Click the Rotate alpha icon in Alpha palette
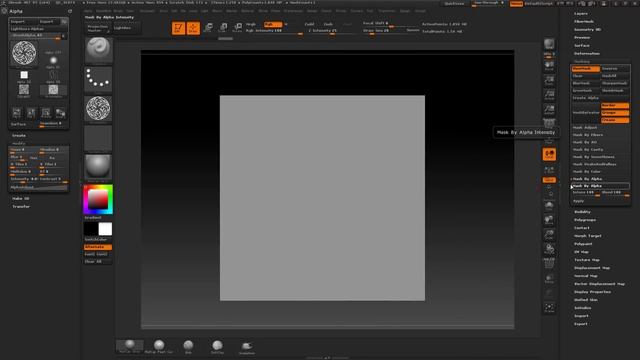 (x=46, y=112)
